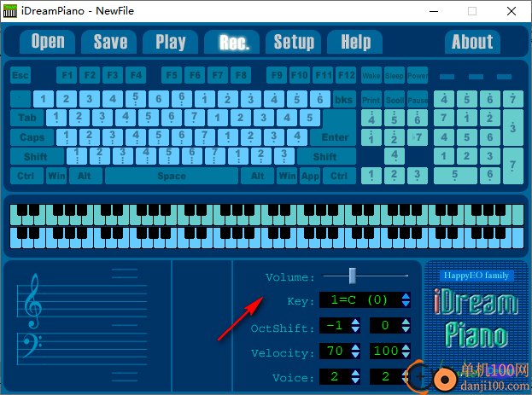
Task: Start recording with the Rec. button
Action: click(x=232, y=42)
